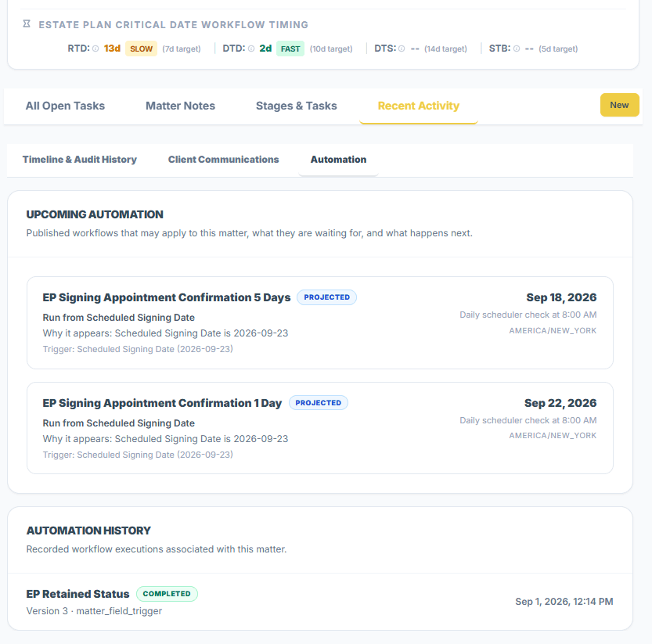The width and height of the screenshot is (652, 644).
Task: Click the (7d target) label
Action: 182,49
